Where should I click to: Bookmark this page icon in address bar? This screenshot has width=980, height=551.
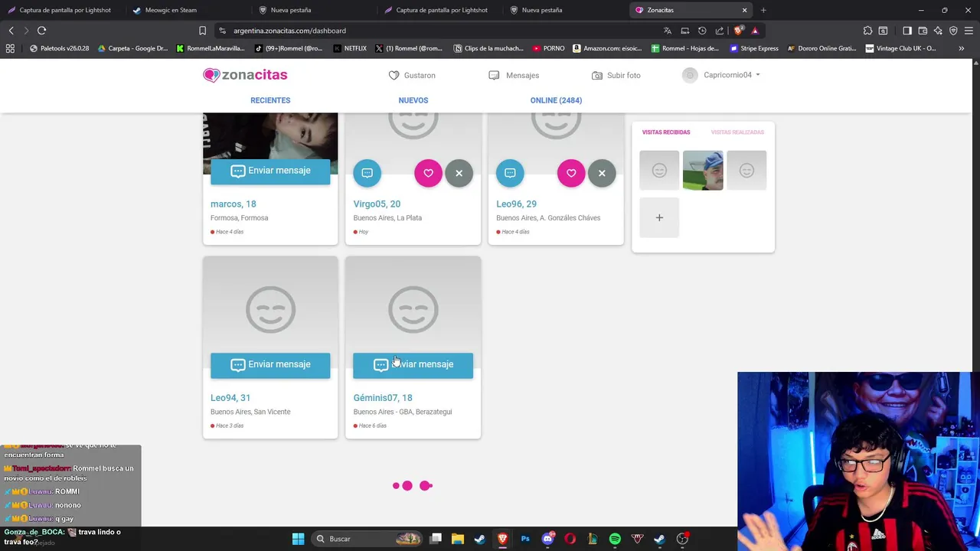tap(202, 31)
